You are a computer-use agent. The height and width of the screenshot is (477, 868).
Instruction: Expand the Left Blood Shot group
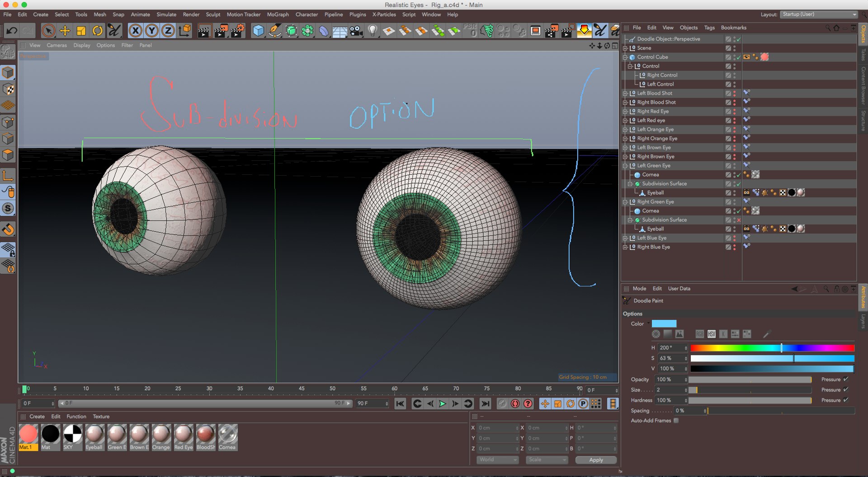(625, 94)
